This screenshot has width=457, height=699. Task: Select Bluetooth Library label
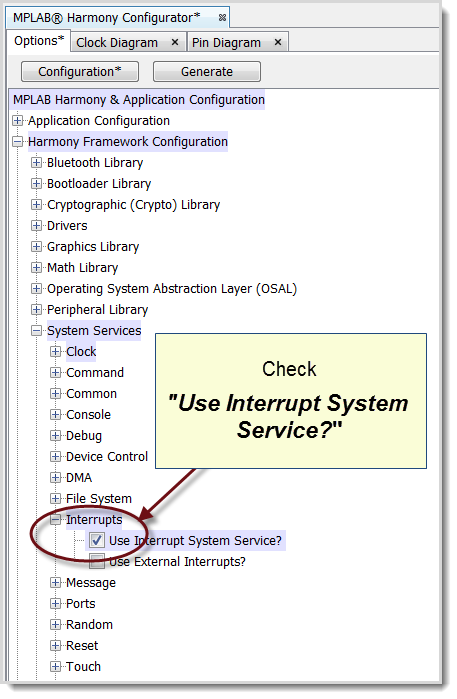pos(95,163)
